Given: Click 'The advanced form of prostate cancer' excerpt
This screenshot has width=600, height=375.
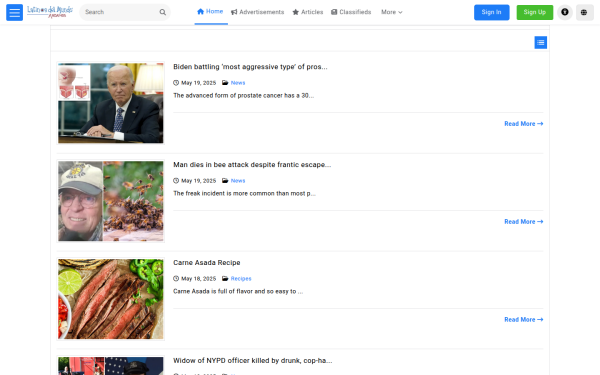Looking at the screenshot, I should [x=244, y=95].
